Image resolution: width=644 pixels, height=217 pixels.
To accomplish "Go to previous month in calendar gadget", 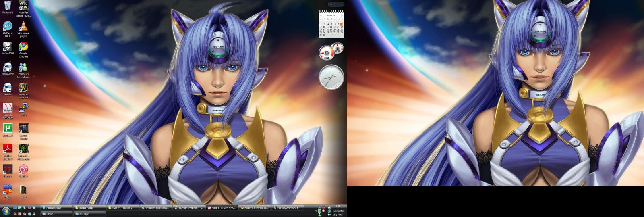I will tap(321, 15).
